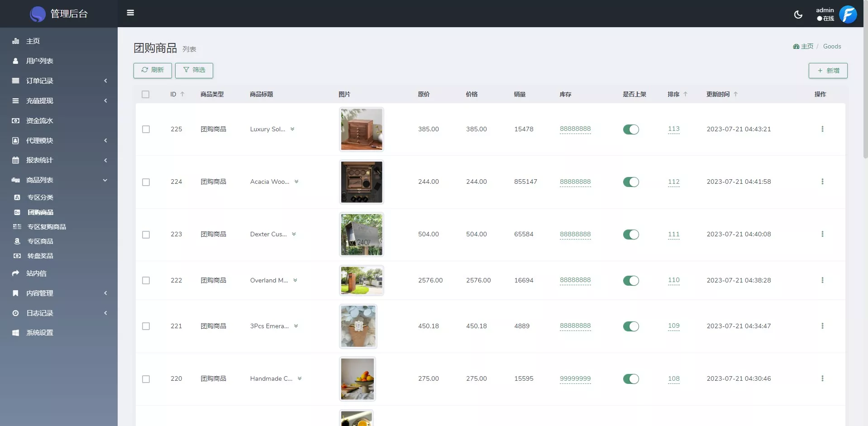Switch to dark mode via moon icon
Viewport: 868px width, 426px height.
(x=798, y=14)
